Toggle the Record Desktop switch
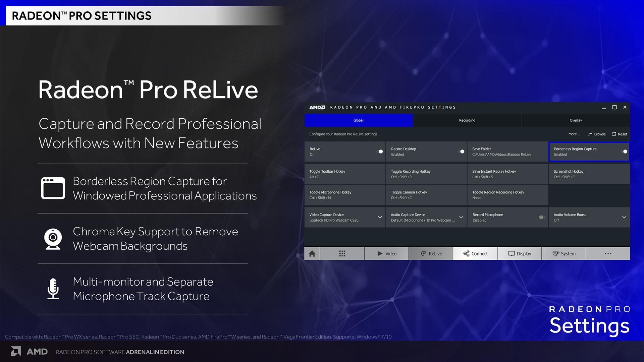Screen dimensions: 644x362 pyautogui.click(x=462, y=152)
